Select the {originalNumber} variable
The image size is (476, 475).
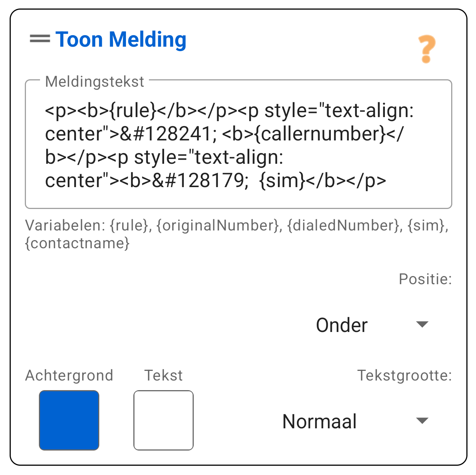tap(216, 225)
